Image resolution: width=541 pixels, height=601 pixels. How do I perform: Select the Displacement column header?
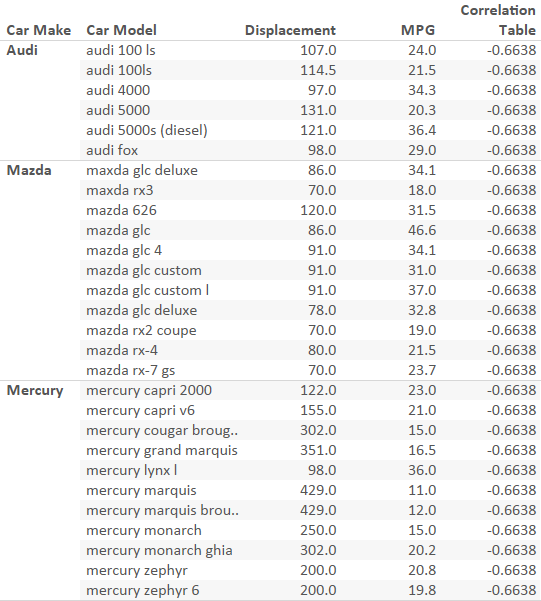coord(290,30)
